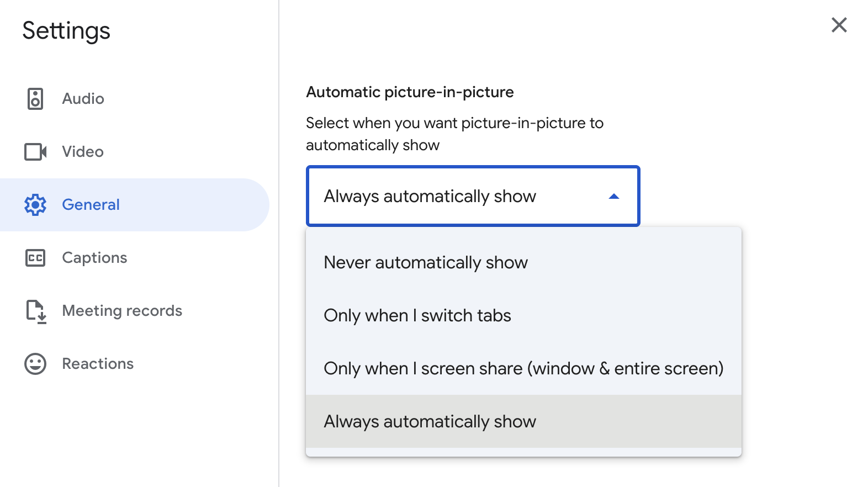Click the General gear icon
Viewport: 868px width, 487px height.
35,205
